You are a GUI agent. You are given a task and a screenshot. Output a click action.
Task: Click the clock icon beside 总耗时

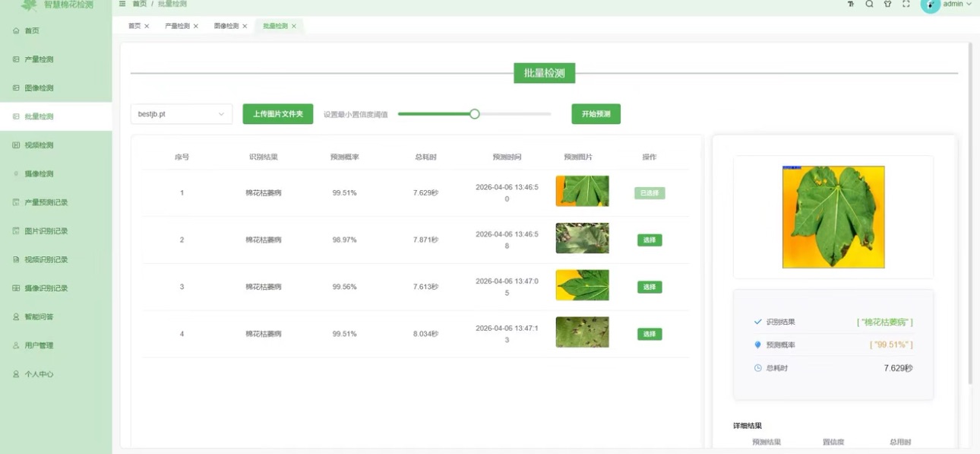point(757,368)
